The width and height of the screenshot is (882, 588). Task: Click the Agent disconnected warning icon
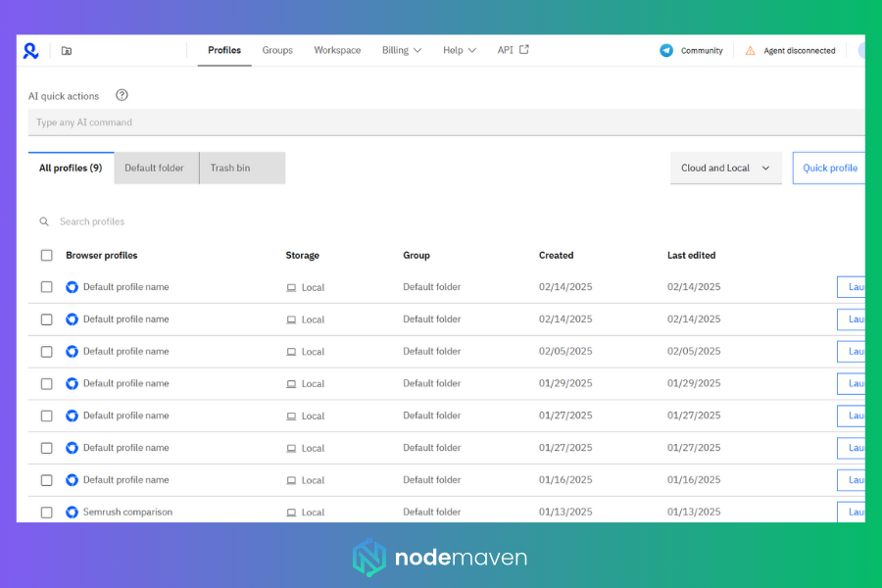tap(750, 51)
